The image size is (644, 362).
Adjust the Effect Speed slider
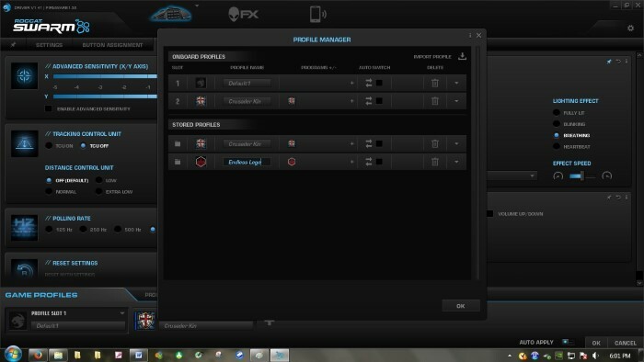coord(582,176)
